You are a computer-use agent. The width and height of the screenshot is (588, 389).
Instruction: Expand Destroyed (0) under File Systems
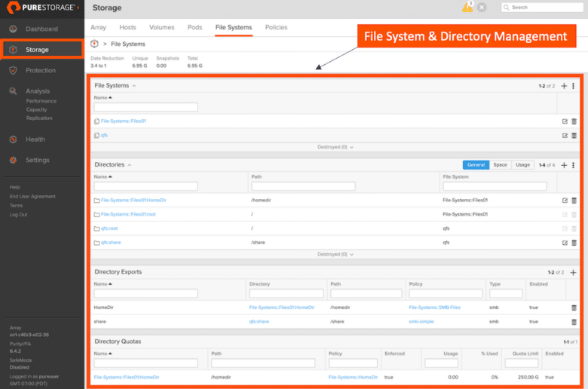335,147
